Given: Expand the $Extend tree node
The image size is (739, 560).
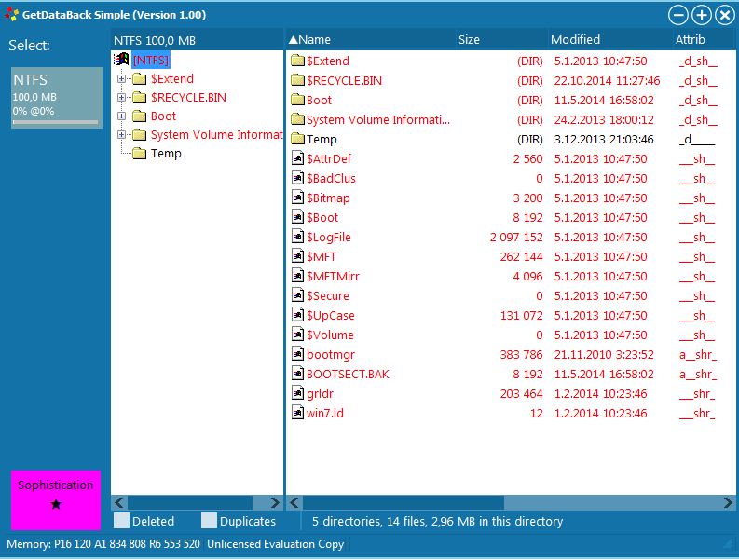Looking at the screenshot, I should [121, 78].
